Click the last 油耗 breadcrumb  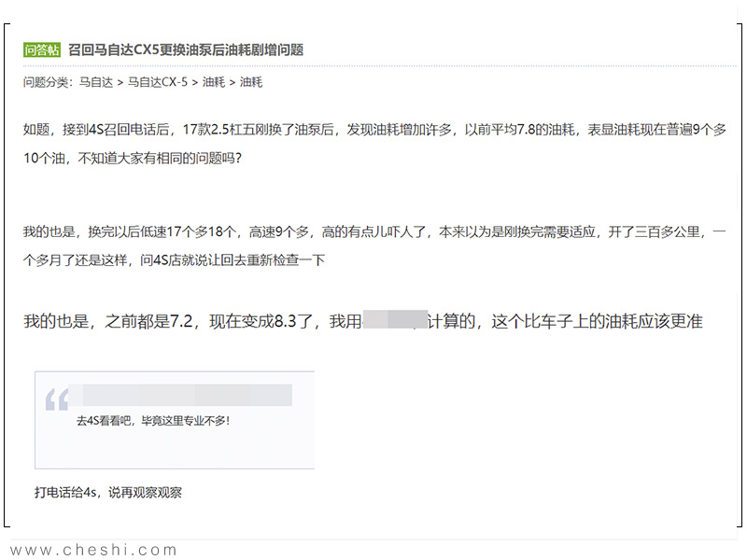click(251, 82)
